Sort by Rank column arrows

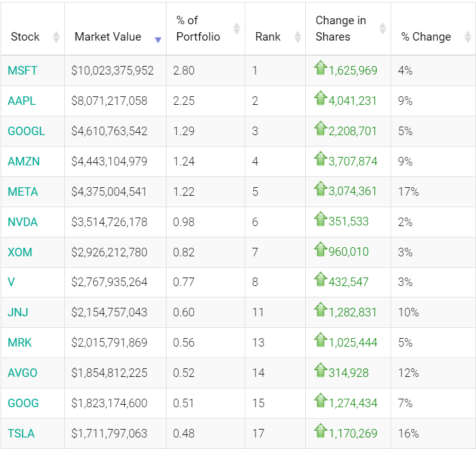298,37
